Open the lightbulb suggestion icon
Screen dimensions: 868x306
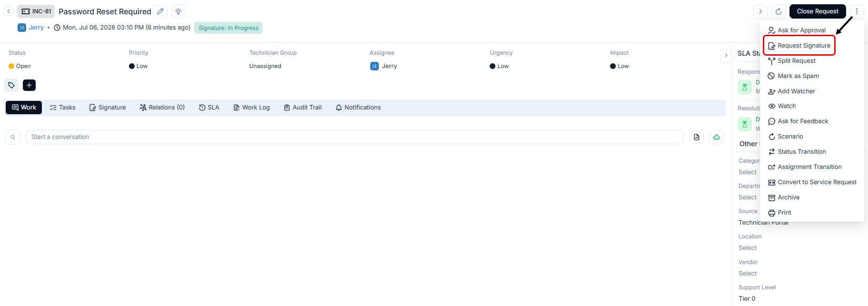pos(178,11)
